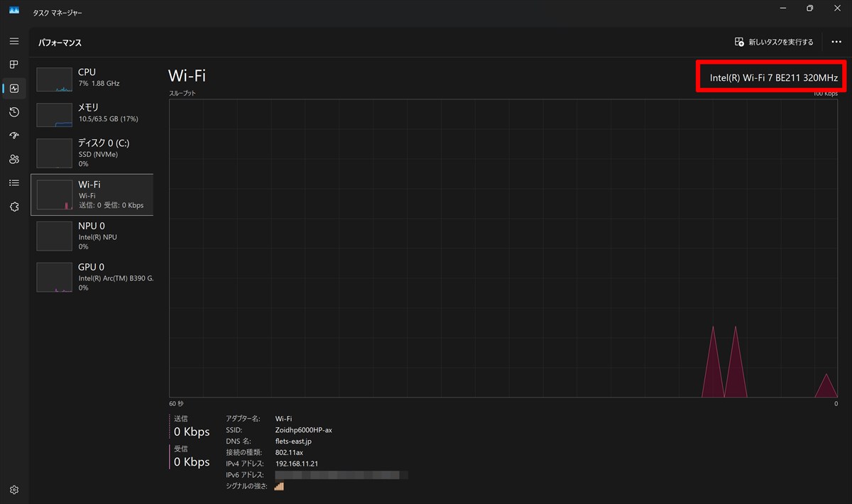This screenshot has width=852, height=504.
Task: Open the App history icon
Action: [x=14, y=112]
